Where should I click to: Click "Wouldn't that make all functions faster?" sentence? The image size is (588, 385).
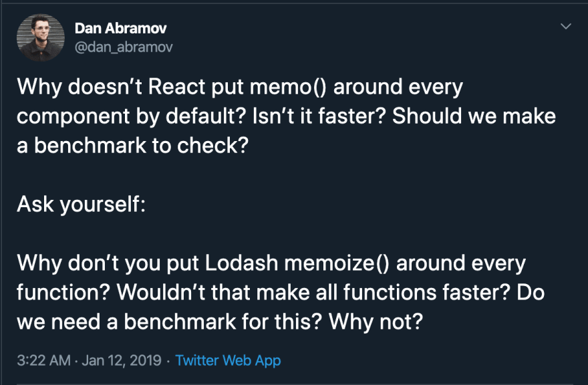tap(313, 292)
